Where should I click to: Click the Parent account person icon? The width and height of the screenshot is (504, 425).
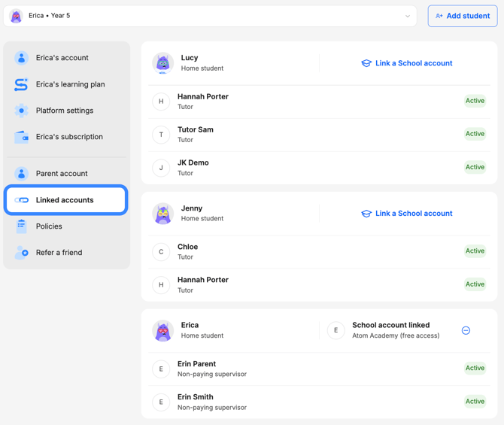(x=22, y=174)
